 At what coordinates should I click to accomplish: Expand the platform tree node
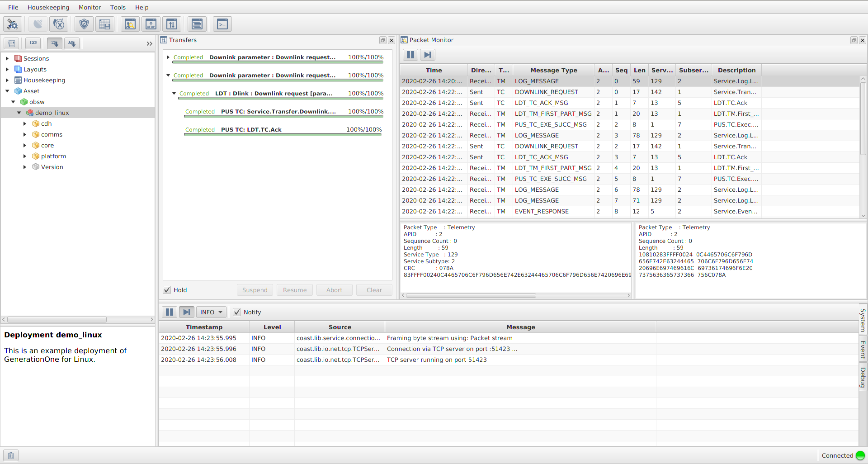(25, 156)
